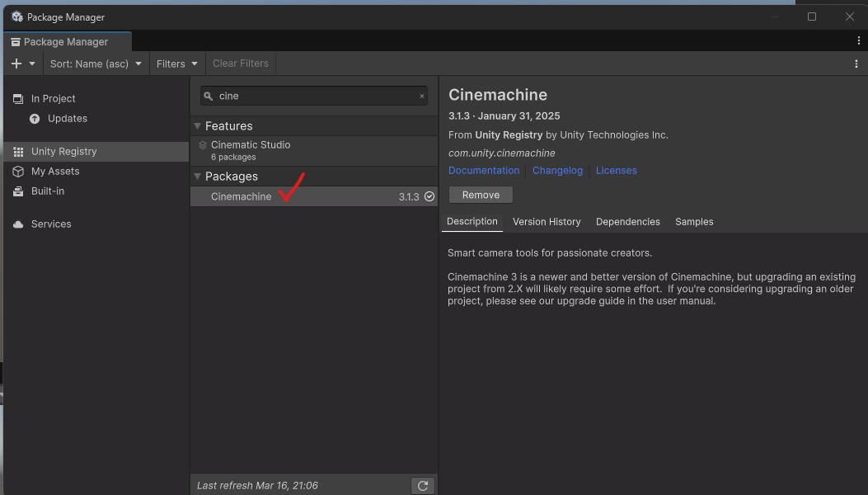Click the Cinematic Studio layers icon
Viewport: 868px width, 495px height.
point(203,145)
